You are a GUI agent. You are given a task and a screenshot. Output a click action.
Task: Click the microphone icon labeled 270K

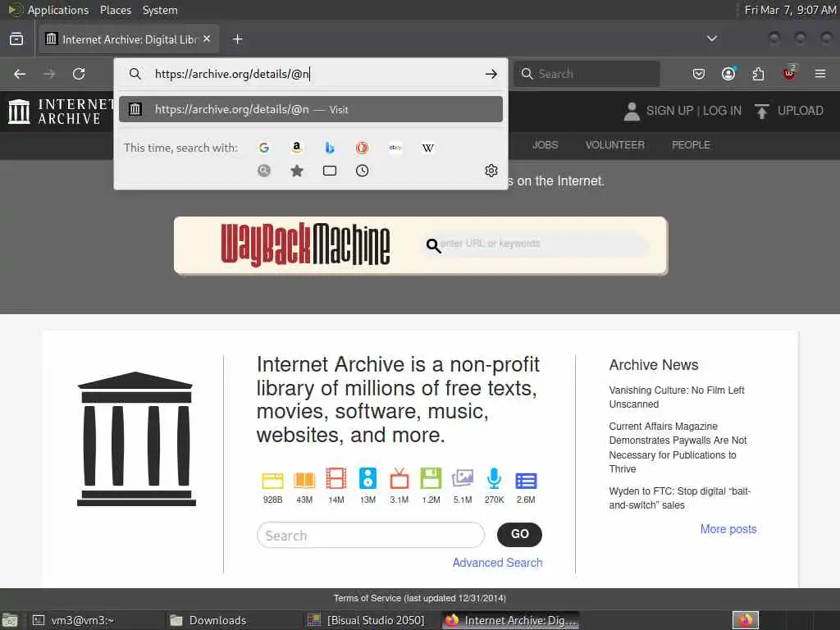[494, 478]
